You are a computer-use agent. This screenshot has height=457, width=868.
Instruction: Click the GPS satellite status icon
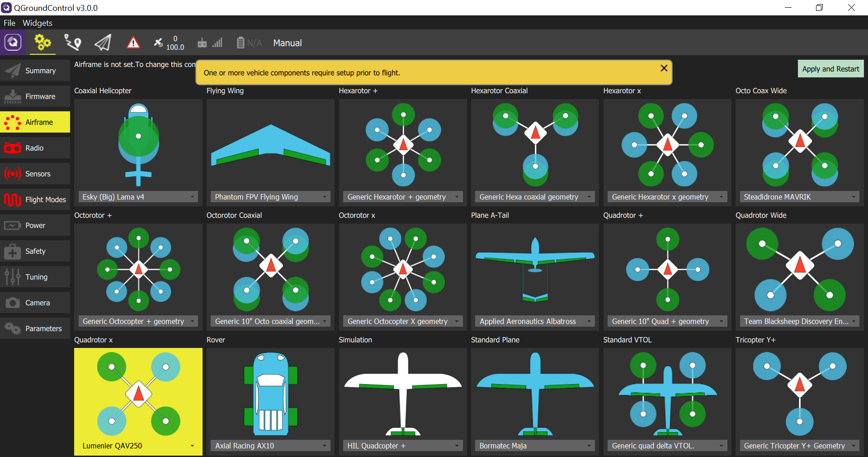point(159,43)
